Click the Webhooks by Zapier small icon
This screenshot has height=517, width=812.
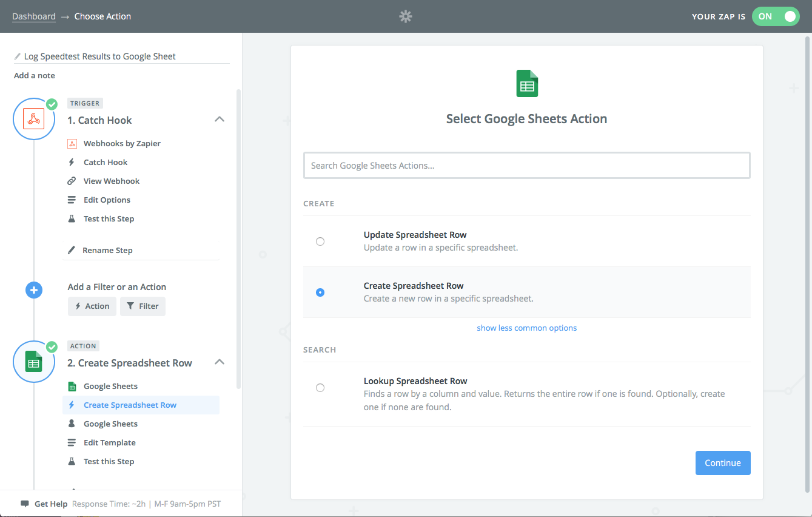click(x=72, y=144)
